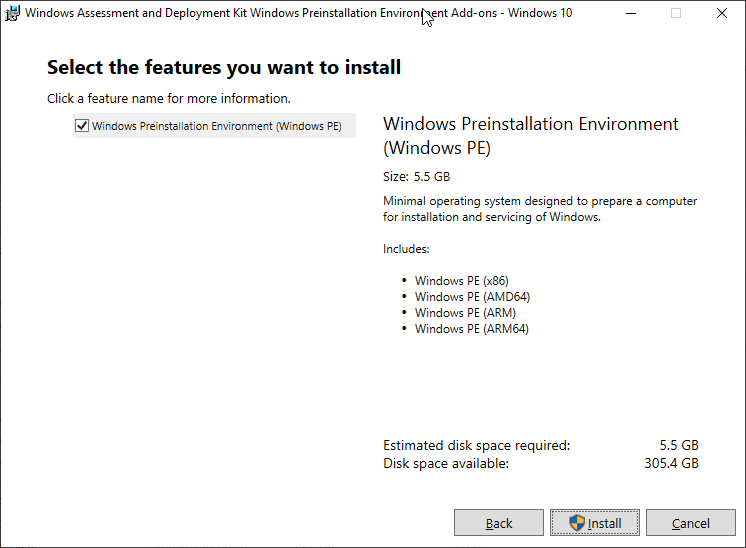Click the disk space available value
Image resolution: width=746 pixels, height=548 pixels.
(x=673, y=463)
